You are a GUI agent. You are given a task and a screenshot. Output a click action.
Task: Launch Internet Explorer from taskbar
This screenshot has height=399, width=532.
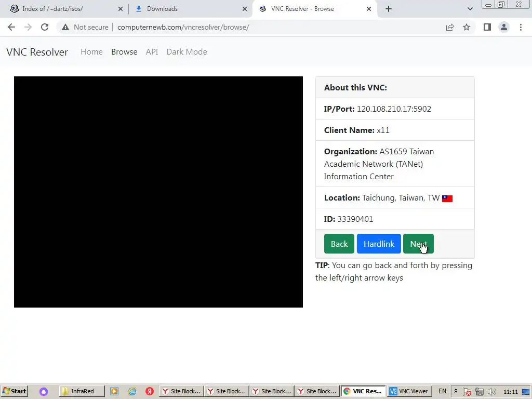pyautogui.click(x=132, y=391)
